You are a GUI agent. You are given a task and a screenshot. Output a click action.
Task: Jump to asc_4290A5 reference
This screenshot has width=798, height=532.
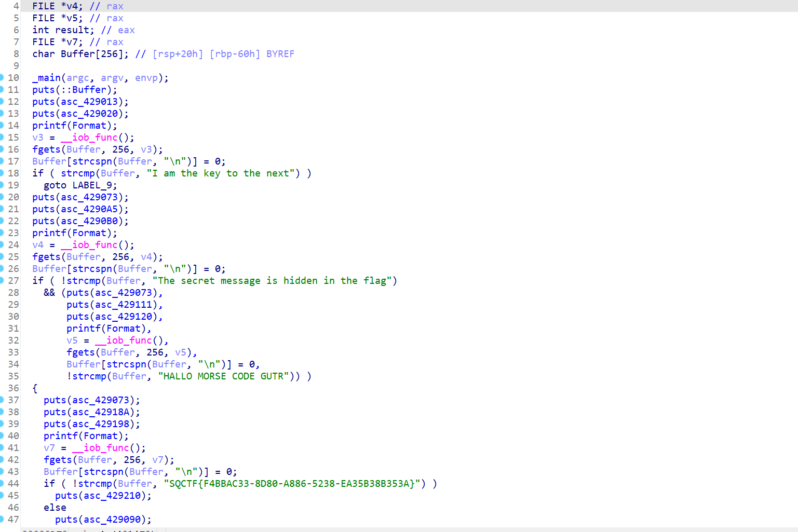[x=89, y=209]
